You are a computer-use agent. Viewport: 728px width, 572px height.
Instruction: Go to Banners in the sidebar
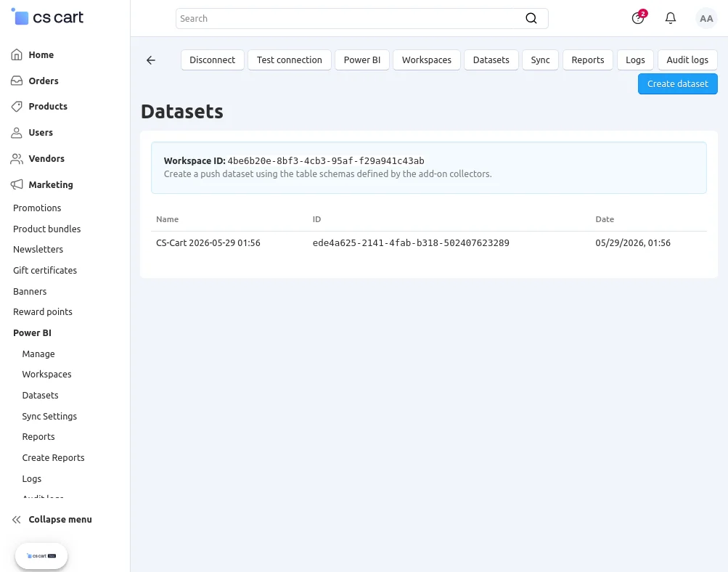pyautogui.click(x=30, y=292)
